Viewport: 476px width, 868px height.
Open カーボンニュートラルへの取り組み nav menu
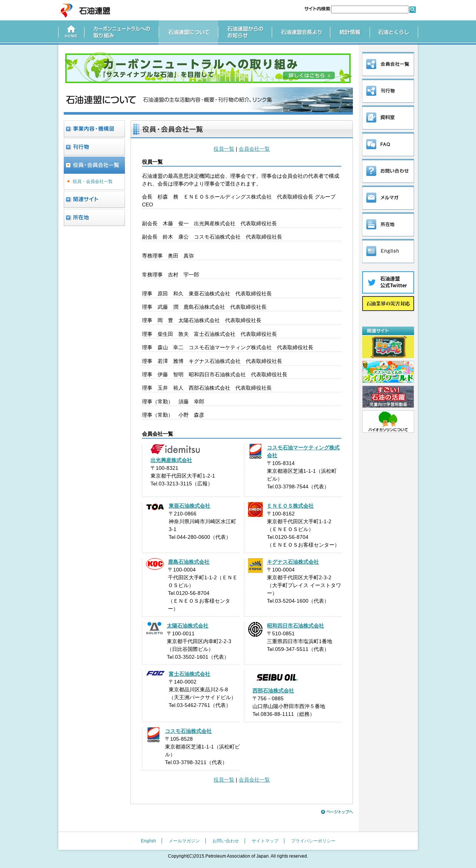point(122,32)
